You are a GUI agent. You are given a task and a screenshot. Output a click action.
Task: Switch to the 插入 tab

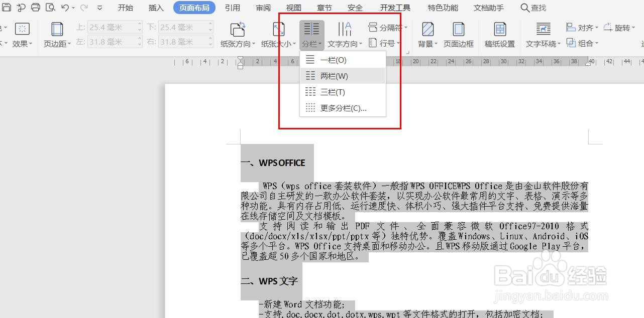coord(156,8)
